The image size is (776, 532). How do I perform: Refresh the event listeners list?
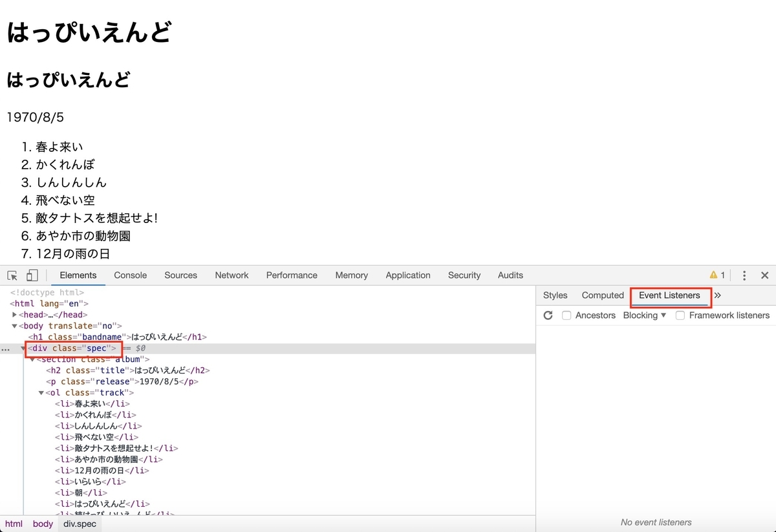coord(548,315)
